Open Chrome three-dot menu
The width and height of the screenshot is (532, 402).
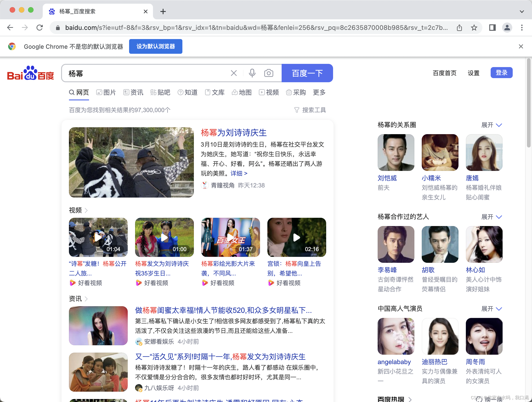pyautogui.click(x=522, y=28)
